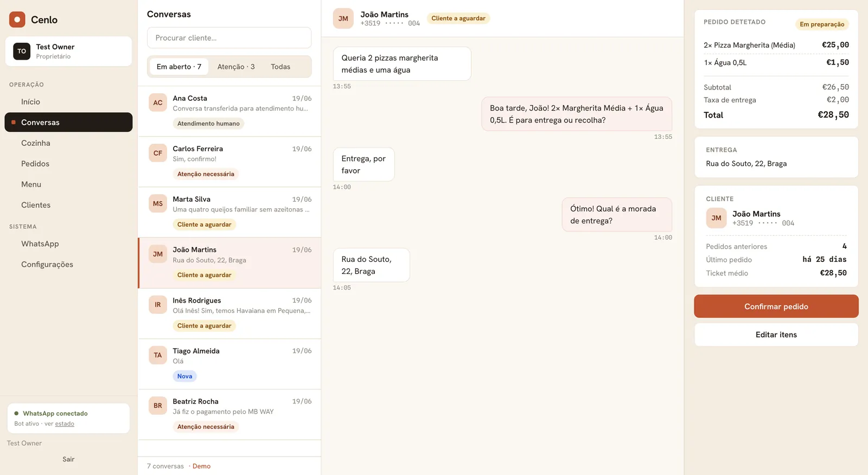Click the TO avatar of Test Owner
The height and width of the screenshot is (475, 868).
pyautogui.click(x=22, y=52)
